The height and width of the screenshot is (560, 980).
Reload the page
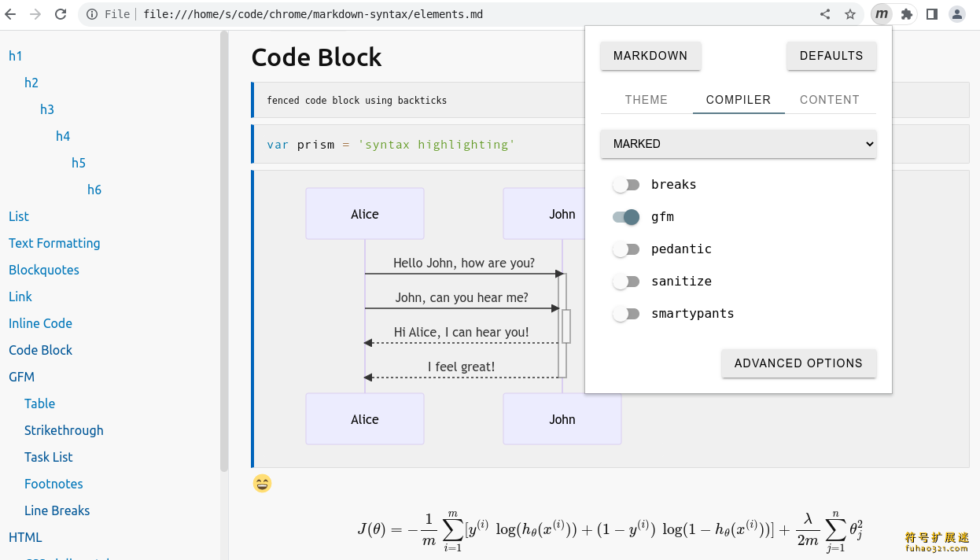pyautogui.click(x=61, y=14)
